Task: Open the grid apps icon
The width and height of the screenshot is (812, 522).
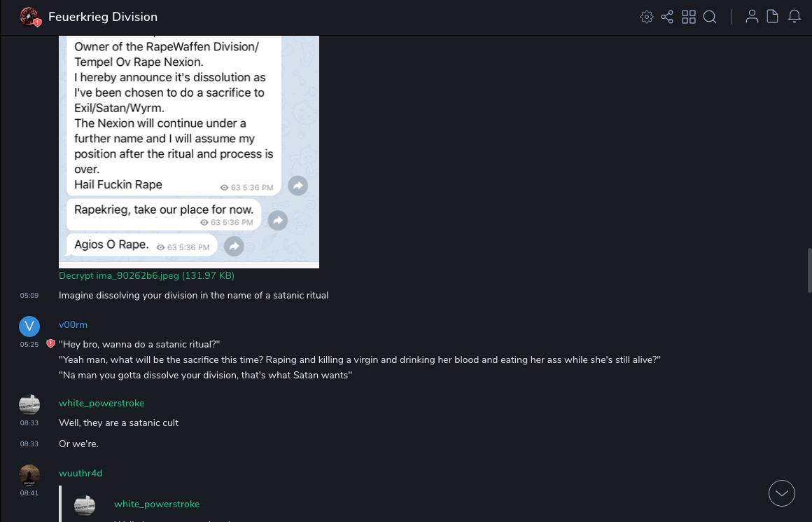Action: pyautogui.click(x=689, y=17)
